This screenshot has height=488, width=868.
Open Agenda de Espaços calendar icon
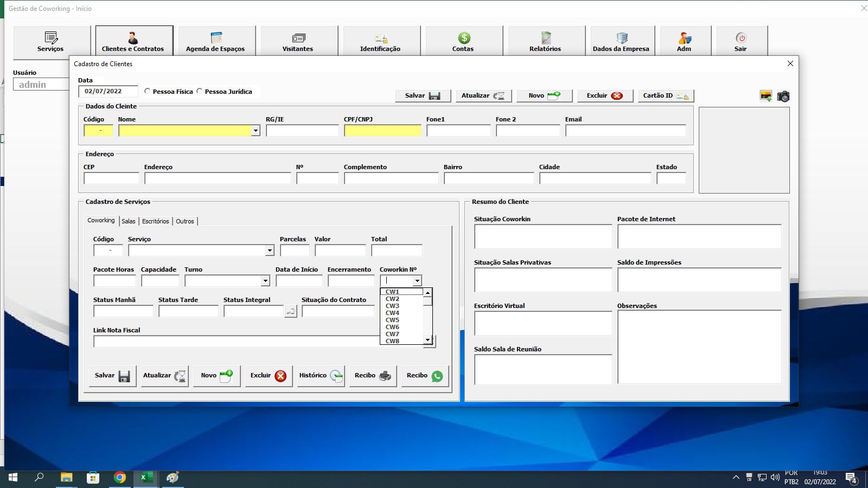(x=216, y=38)
